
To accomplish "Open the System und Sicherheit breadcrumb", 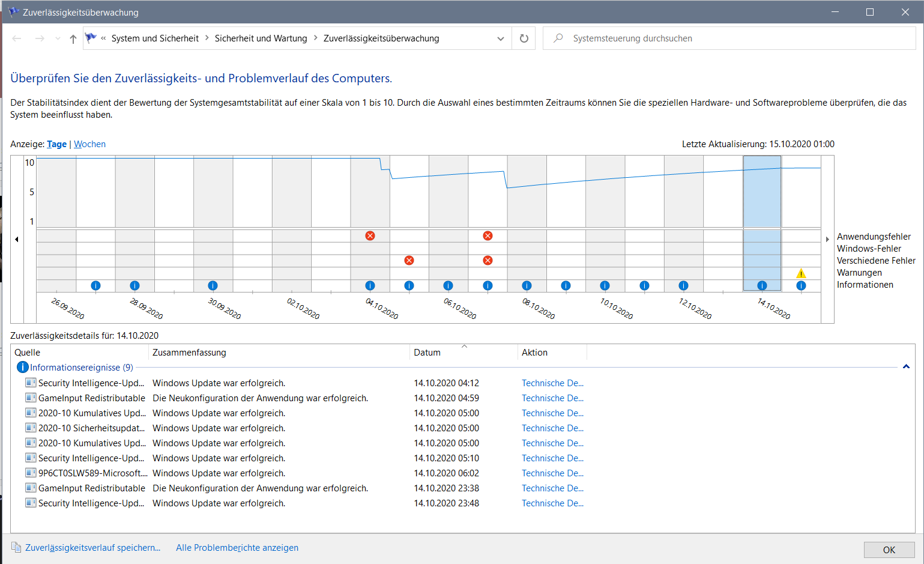I will pyautogui.click(x=155, y=38).
